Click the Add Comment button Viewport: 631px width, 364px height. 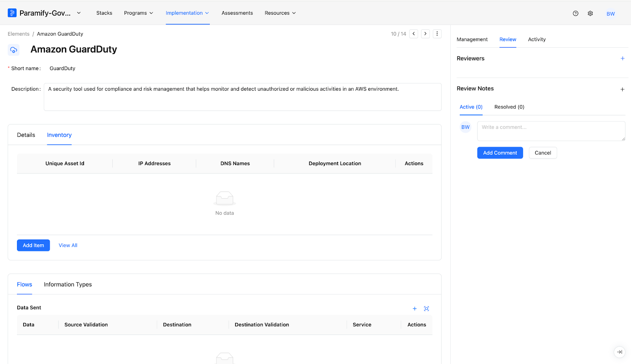point(500,153)
